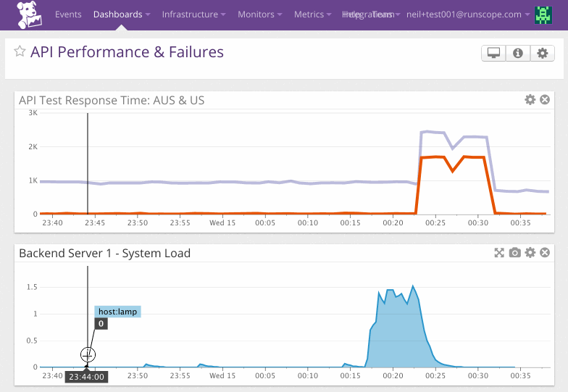The width and height of the screenshot is (568, 392).
Task: Expand the Dashboards dropdown menu
Action: tap(122, 14)
